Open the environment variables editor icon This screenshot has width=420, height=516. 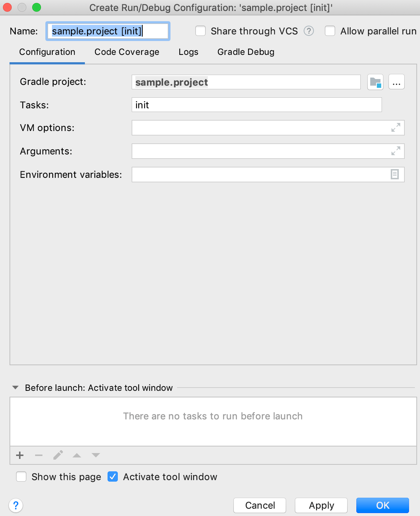pos(394,174)
